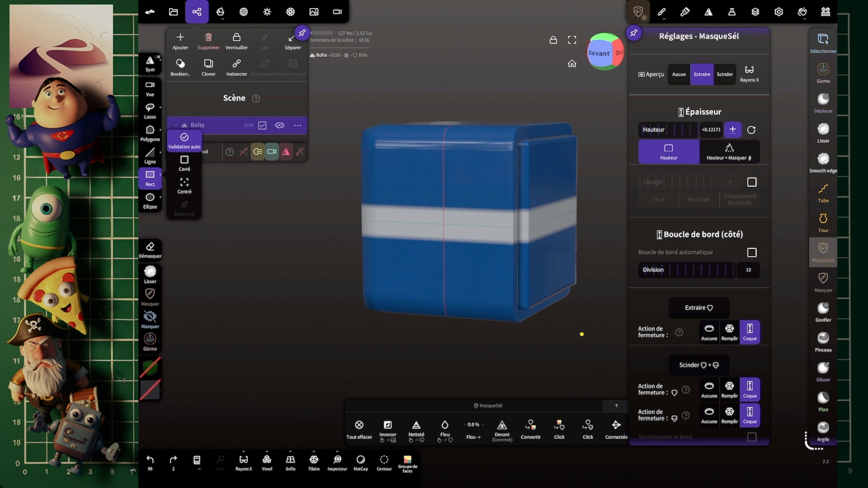Collapse MasqueSél bottom panel arrow
868x488 pixels.
click(616, 406)
